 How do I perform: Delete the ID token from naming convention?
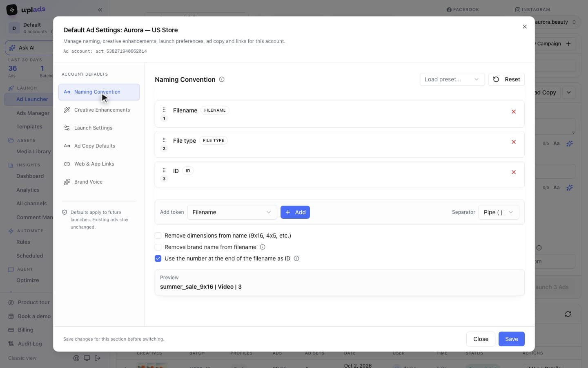pyautogui.click(x=514, y=172)
